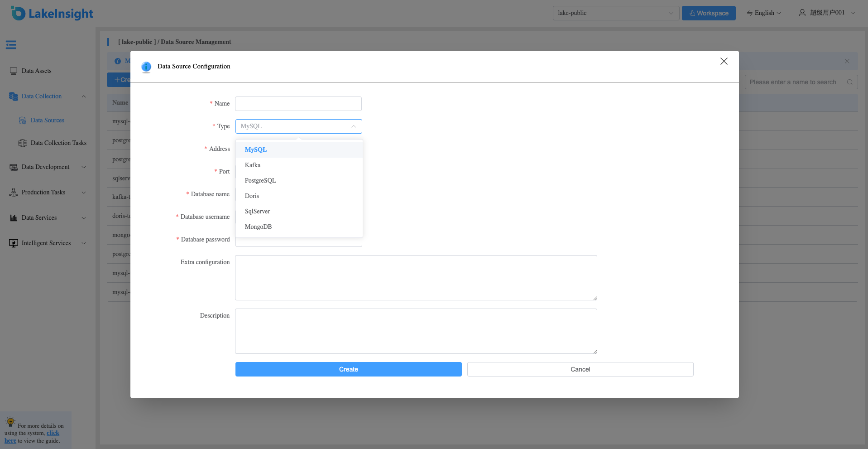This screenshot has width=868, height=449.
Task: Click the blue Create button
Action: coord(349,369)
